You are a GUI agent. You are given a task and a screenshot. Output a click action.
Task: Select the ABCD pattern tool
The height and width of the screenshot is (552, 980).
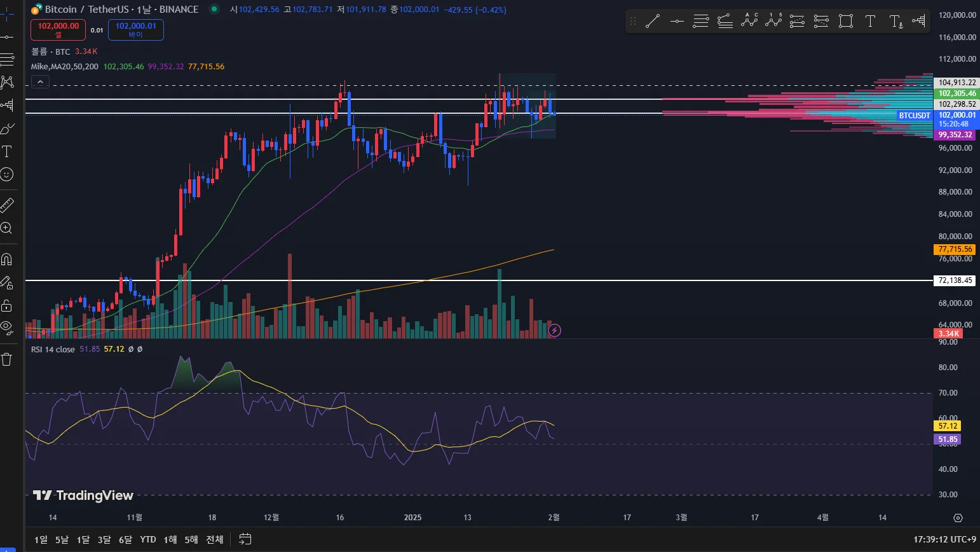pyautogui.click(x=749, y=22)
